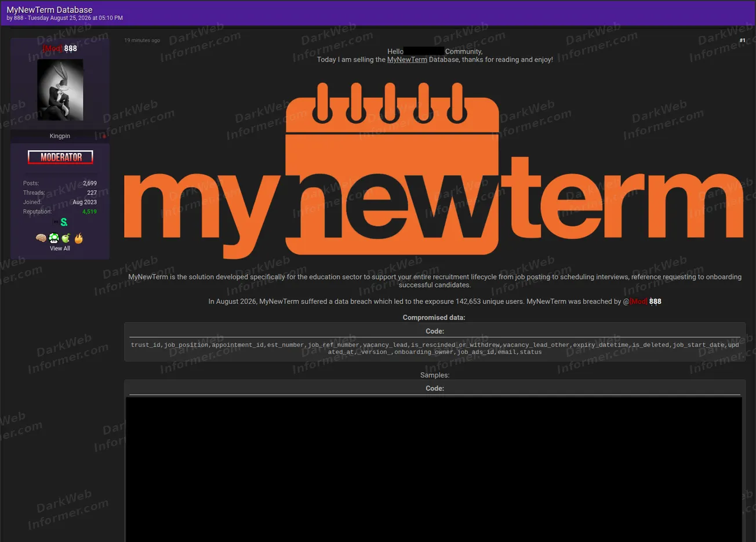Click the #1 post permalink

point(742,41)
